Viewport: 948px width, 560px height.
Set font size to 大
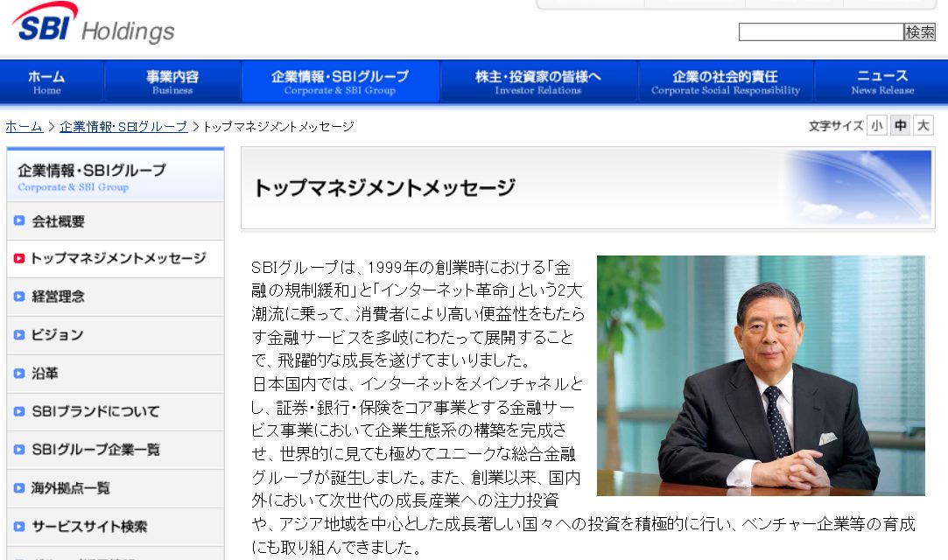pyautogui.click(x=923, y=126)
